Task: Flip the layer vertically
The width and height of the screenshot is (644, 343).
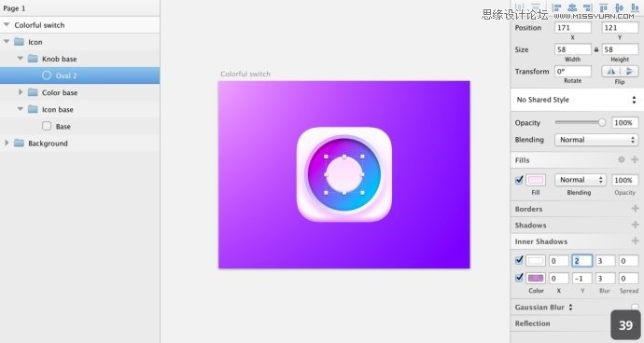Action: coord(629,71)
